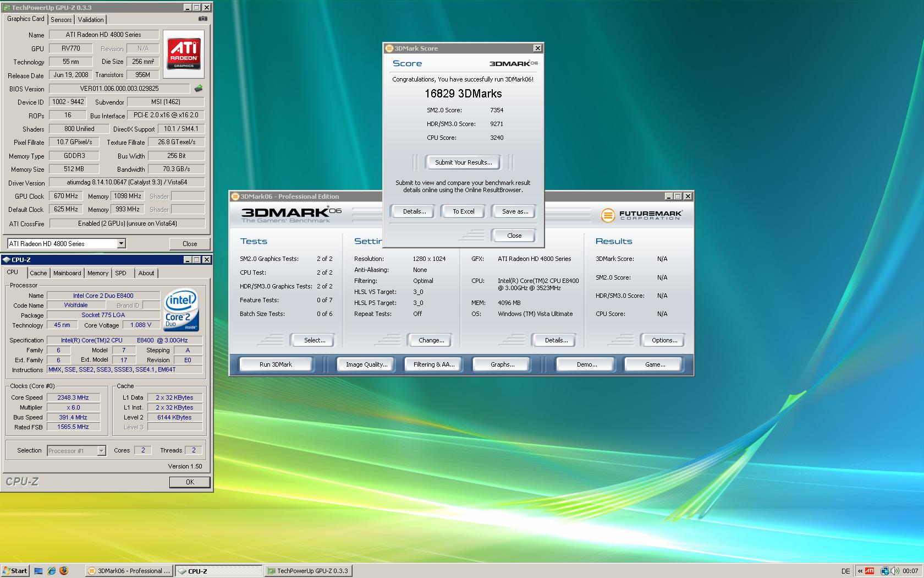This screenshot has height=578, width=924.
Task: Click the Demo button
Action: pyautogui.click(x=586, y=364)
